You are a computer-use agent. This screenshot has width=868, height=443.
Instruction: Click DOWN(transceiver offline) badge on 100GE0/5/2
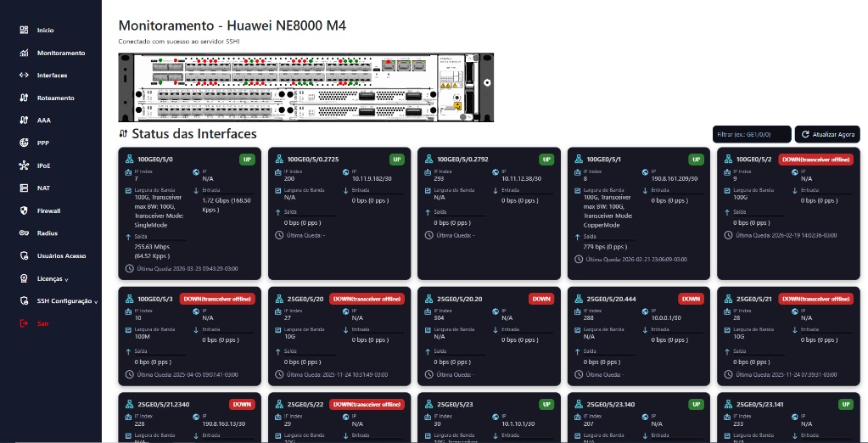815,160
